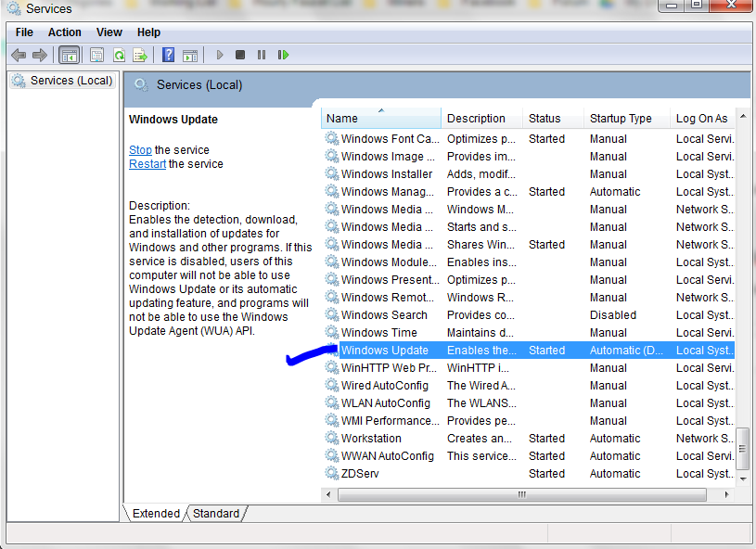This screenshot has width=756, height=549.
Task: Click the vertical scrollbar thumb
Action: pos(743,449)
